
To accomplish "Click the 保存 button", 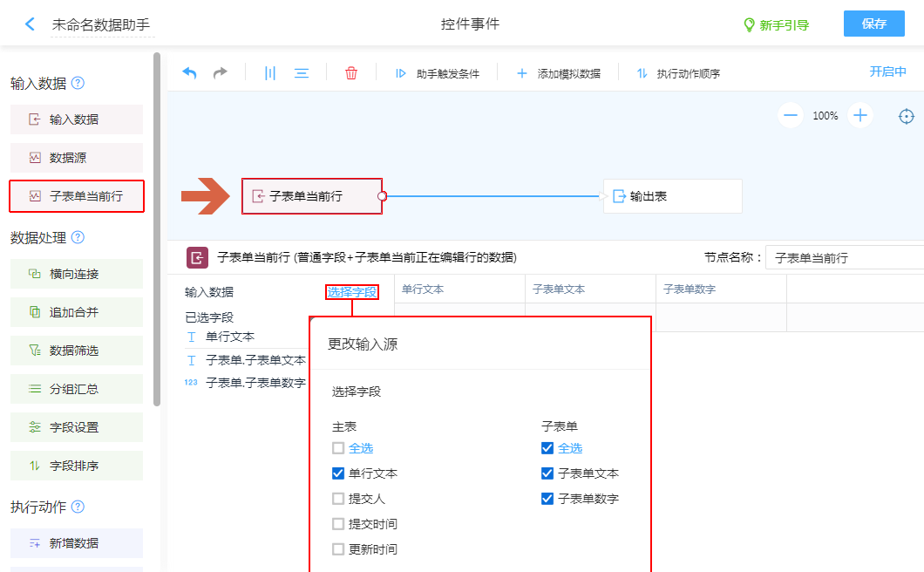I will pyautogui.click(x=873, y=24).
